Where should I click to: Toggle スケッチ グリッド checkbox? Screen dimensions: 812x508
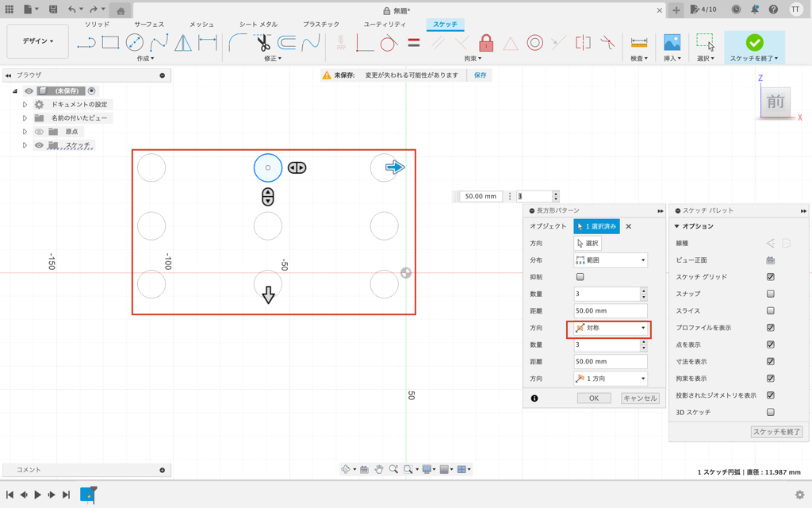771,277
